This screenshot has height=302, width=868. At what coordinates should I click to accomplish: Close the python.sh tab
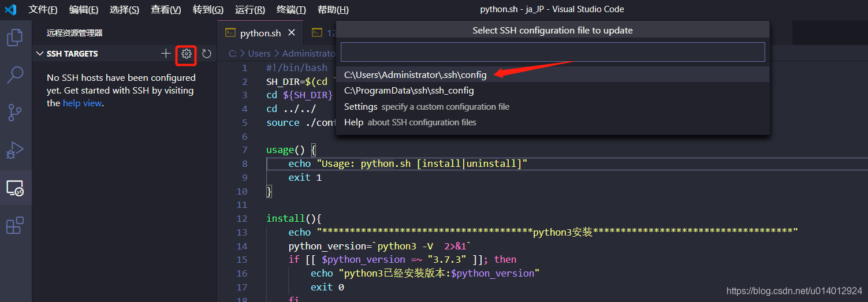tap(292, 33)
